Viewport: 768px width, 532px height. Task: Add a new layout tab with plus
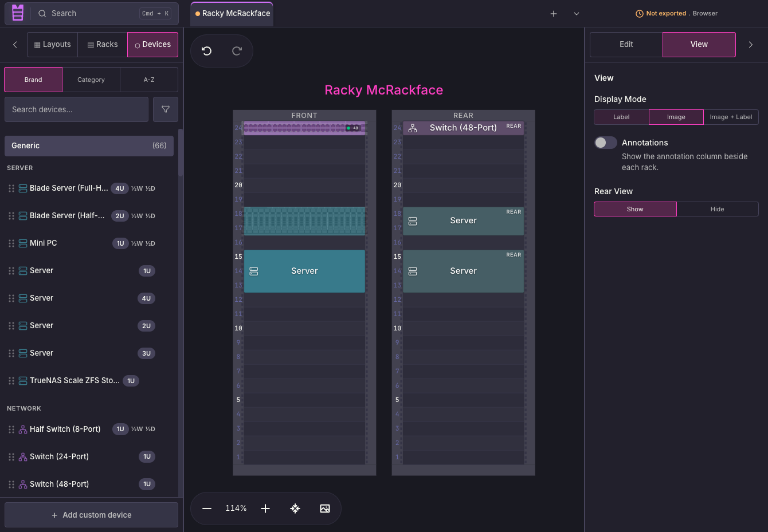(x=554, y=14)
